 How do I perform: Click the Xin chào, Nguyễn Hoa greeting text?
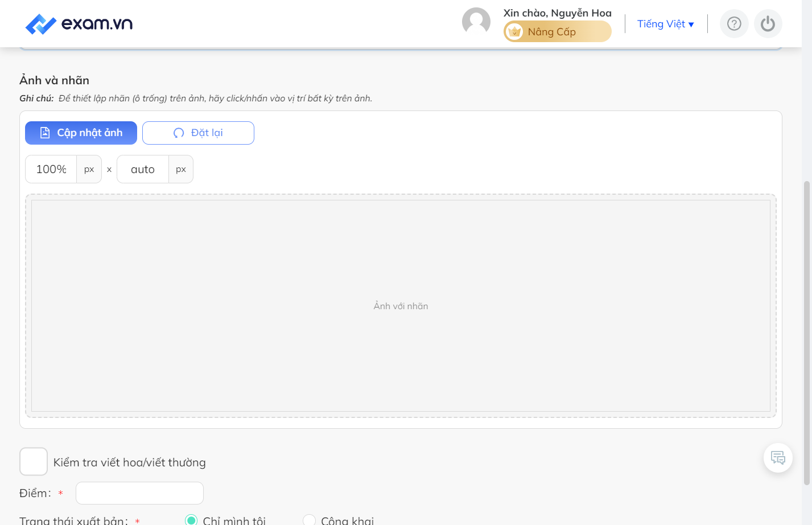coord(558,13)
